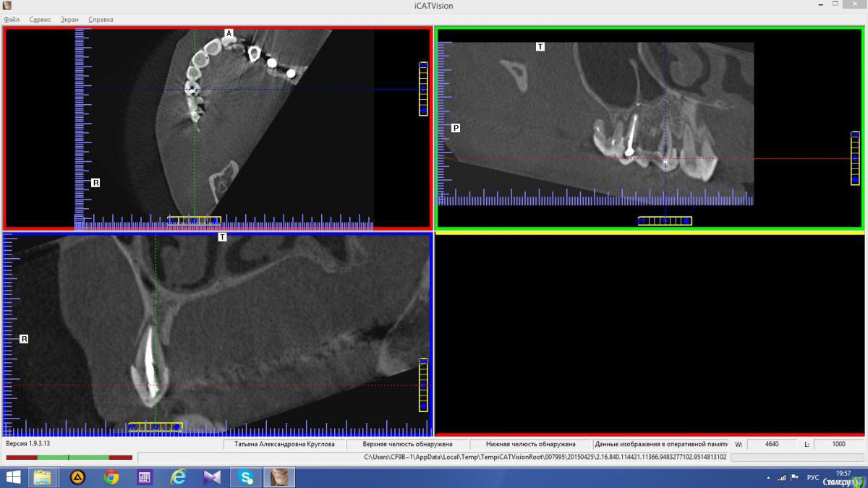Click the horizontal slice slider under sagittal view
The width and height of the screenshot is (868, 488).
coord(664,221)
